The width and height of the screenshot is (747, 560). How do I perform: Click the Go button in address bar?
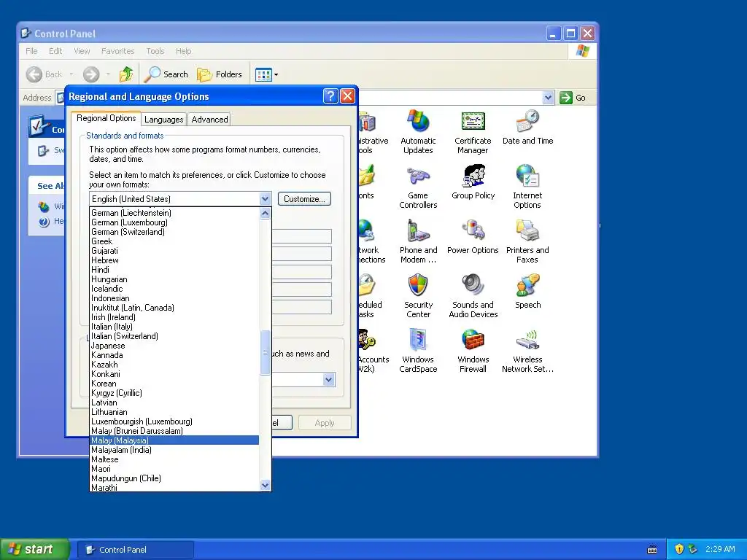[x=573, y=98]
